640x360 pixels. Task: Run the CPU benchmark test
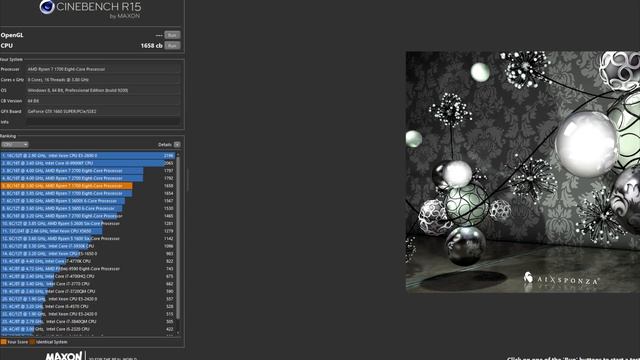172,46
